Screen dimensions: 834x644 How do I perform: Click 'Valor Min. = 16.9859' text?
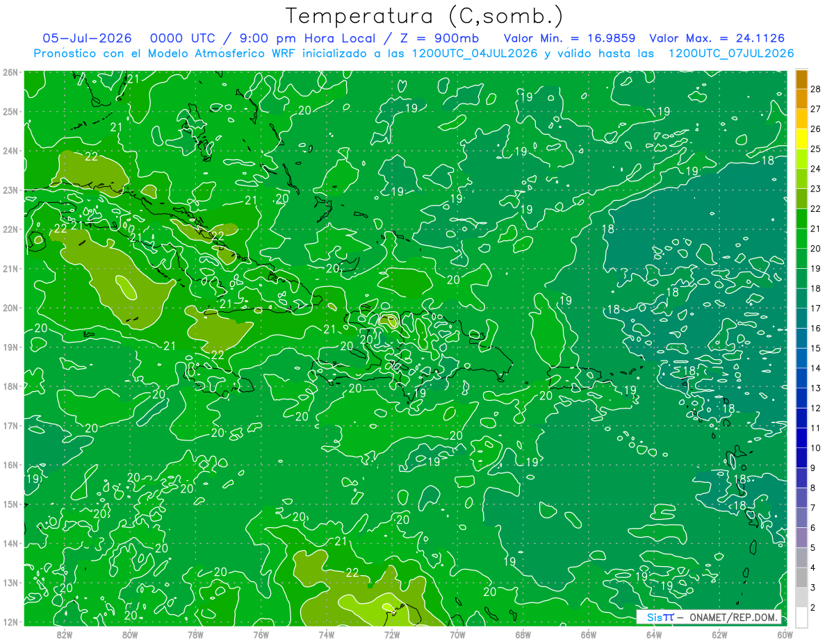570,38
